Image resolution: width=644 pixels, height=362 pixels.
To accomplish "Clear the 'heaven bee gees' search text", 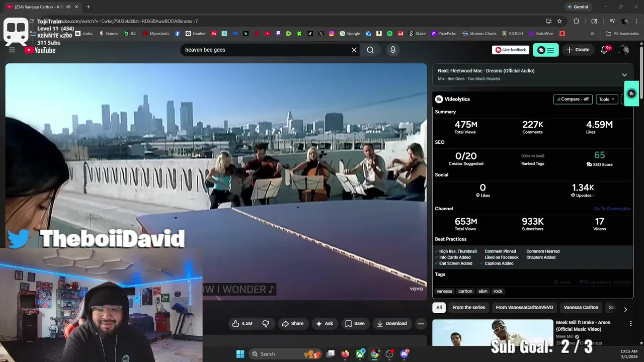I will (354, 50).
